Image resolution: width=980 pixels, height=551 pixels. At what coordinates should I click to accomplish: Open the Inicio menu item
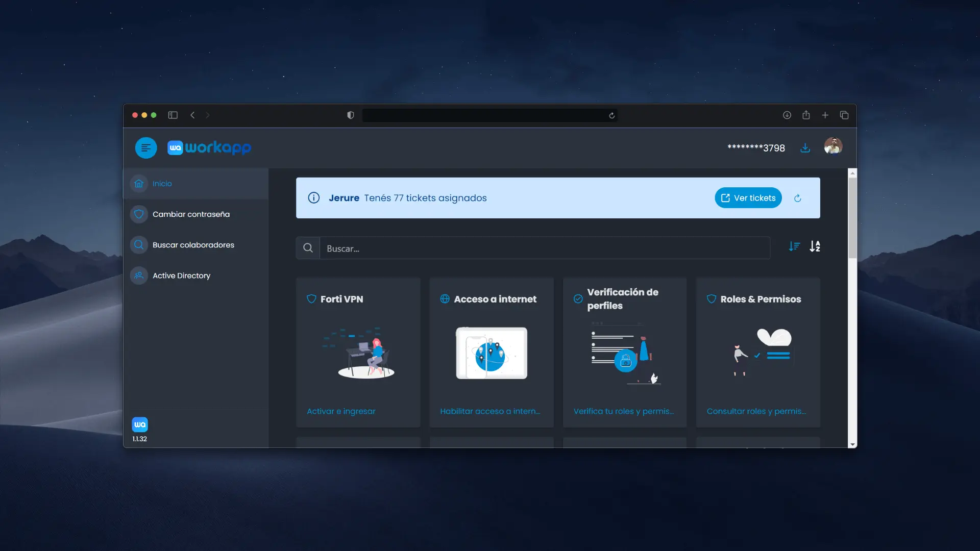(x=162, y=184)
